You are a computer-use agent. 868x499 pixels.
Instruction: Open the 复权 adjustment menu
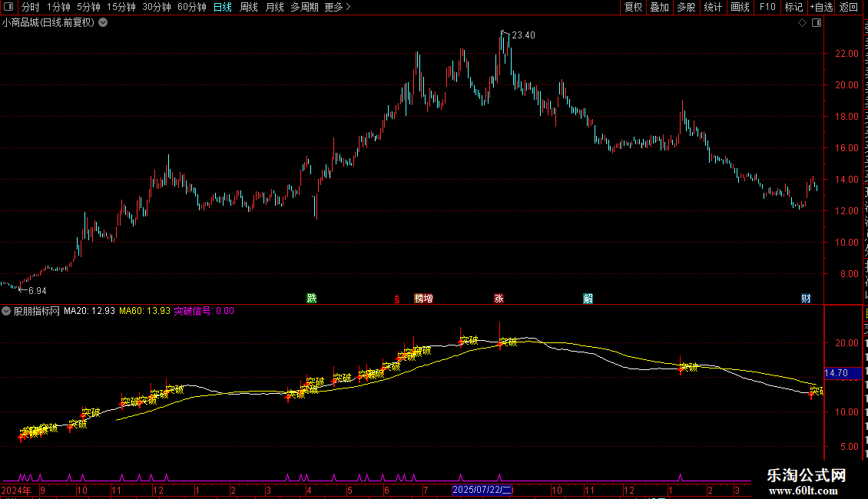(x=633, y=7)
